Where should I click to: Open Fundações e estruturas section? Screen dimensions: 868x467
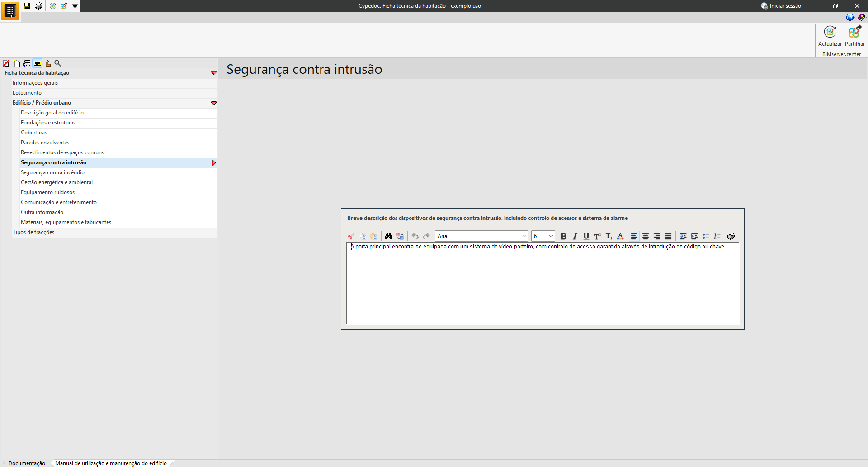(118, 123)
